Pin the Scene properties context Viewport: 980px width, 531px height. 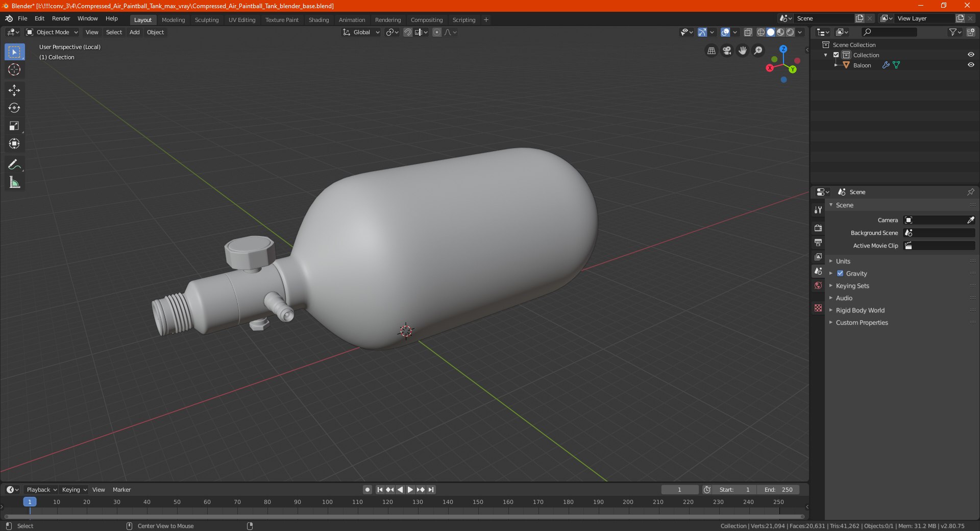[x=970, y=192]
